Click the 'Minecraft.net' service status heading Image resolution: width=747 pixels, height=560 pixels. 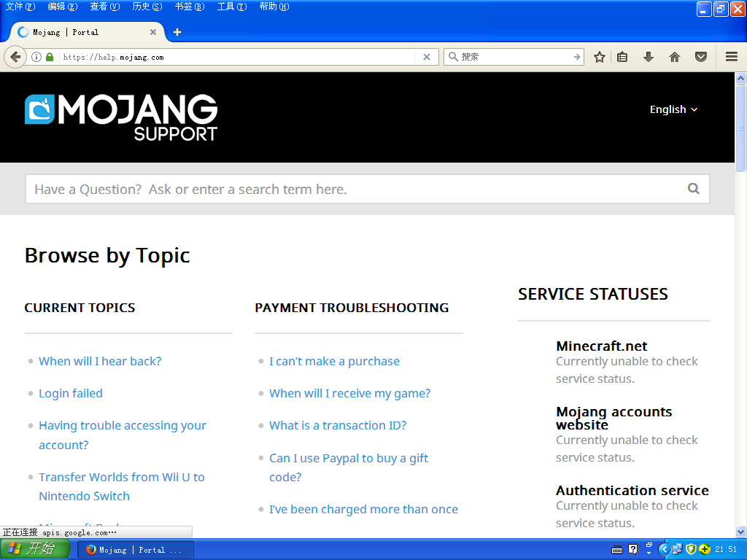pyautogui.click(x=601, y=346)
